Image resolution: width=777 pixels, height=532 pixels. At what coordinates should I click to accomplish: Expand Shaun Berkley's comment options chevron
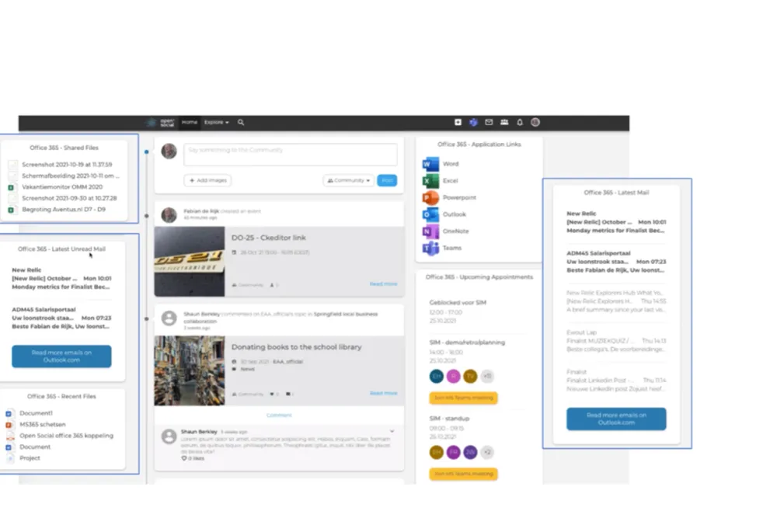pos(392,432)
